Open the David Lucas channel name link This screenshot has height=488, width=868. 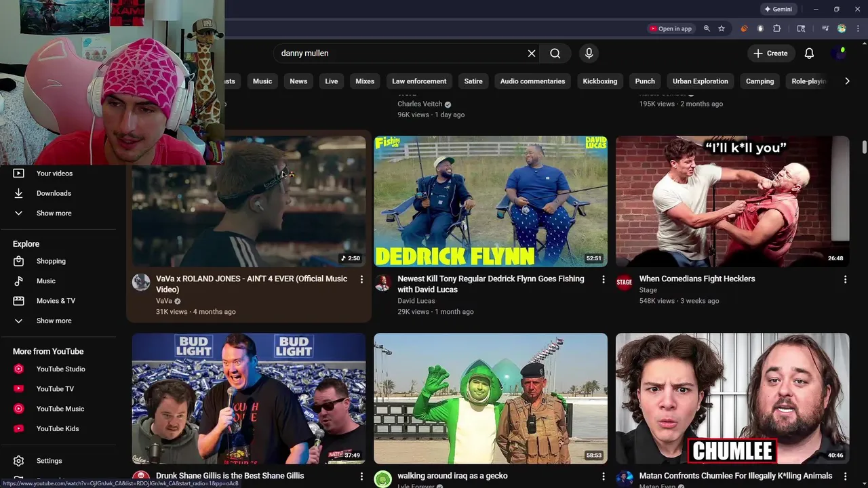click(x=416, y=301)
